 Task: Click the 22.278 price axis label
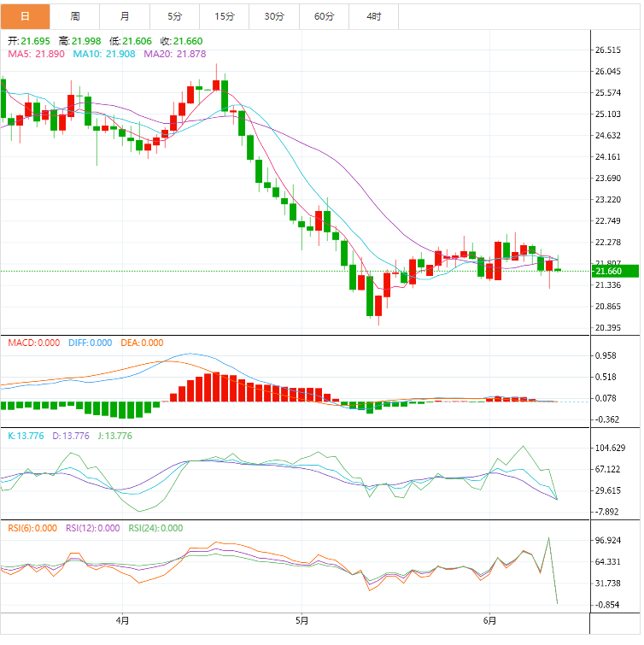pyautogui.click(x=608, y=243)
